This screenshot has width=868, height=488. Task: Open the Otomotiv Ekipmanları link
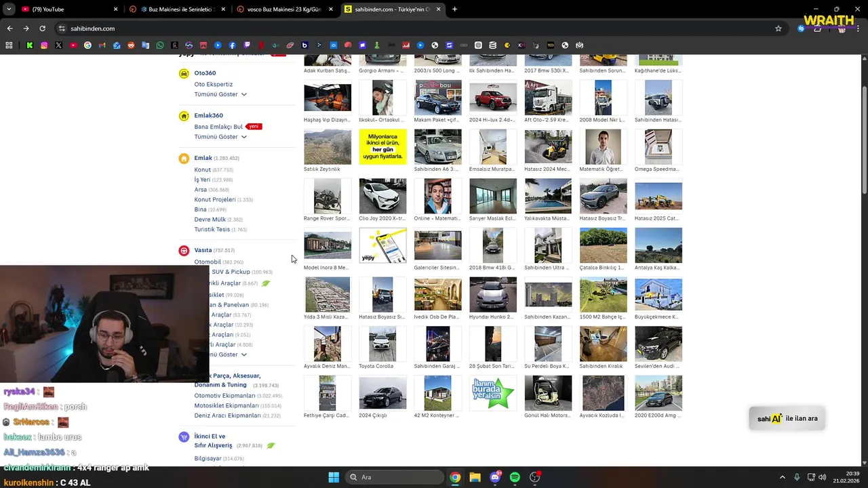click(224, 396)
